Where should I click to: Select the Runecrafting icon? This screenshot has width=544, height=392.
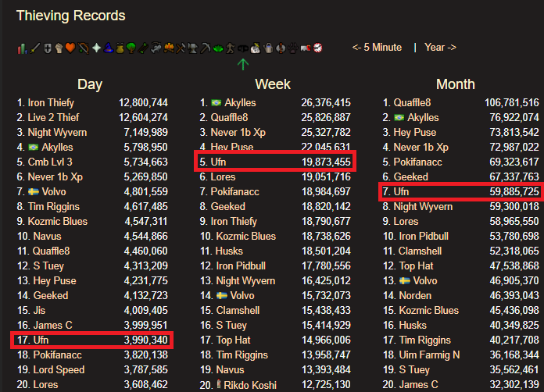281,48
